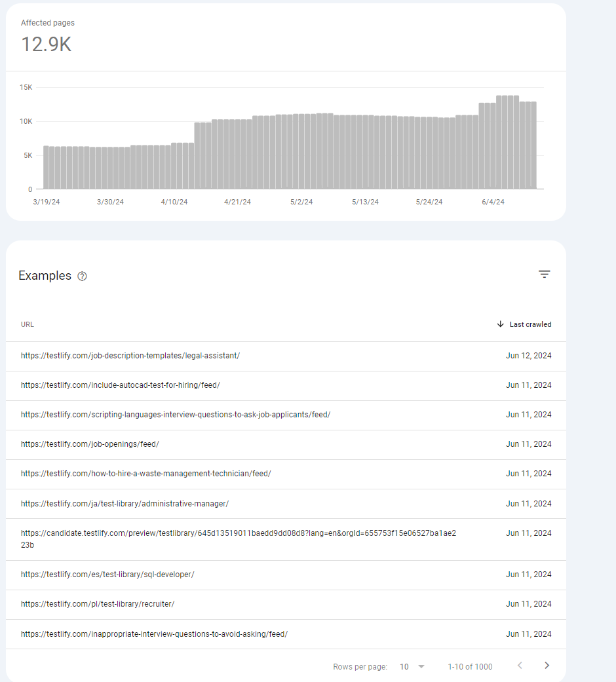
Task: Go to previous page of results
Action: pyautogui.click(x=520, y=666)
